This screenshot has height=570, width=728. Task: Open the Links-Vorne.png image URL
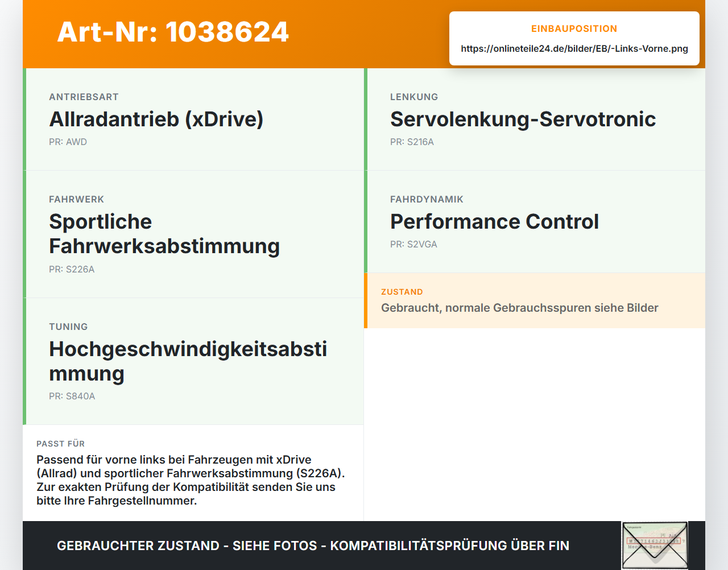[574, 48]
